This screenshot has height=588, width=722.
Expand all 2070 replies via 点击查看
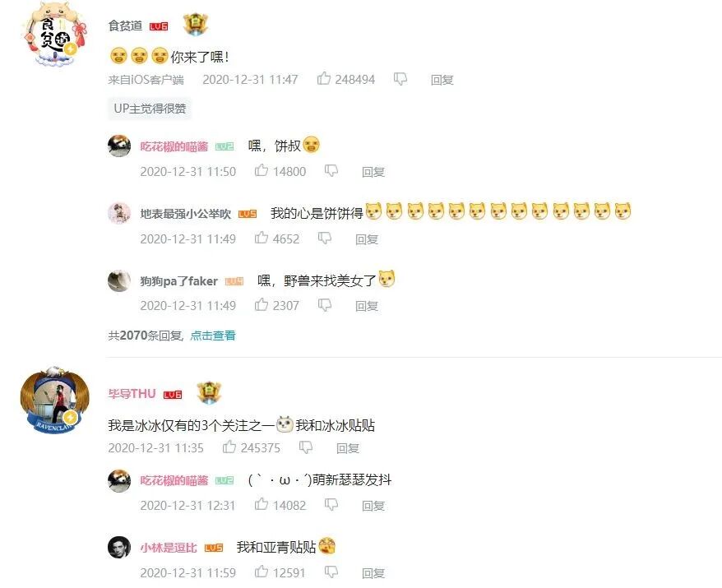coord(213,336)
